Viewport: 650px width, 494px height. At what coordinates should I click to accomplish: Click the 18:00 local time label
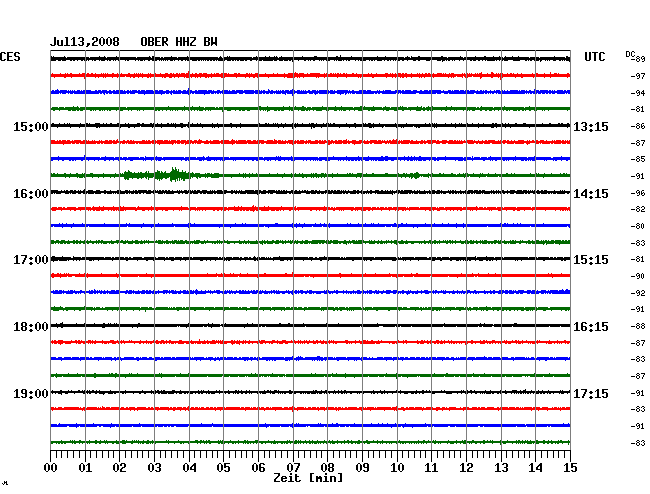tap(31, 327)
